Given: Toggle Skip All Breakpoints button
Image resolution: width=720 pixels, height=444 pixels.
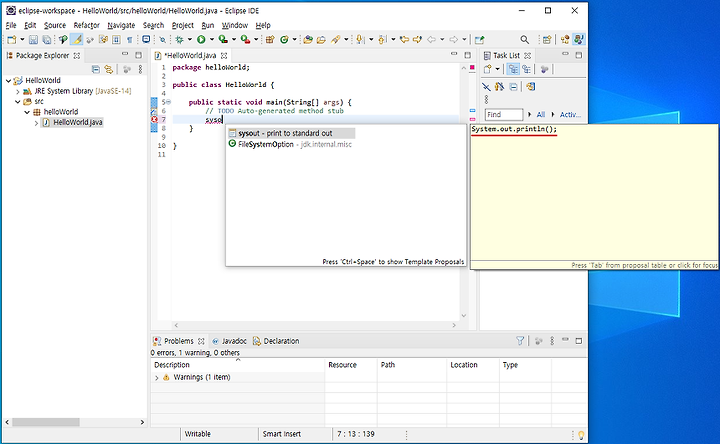Looking at the screenshot, I should (163, 40).
